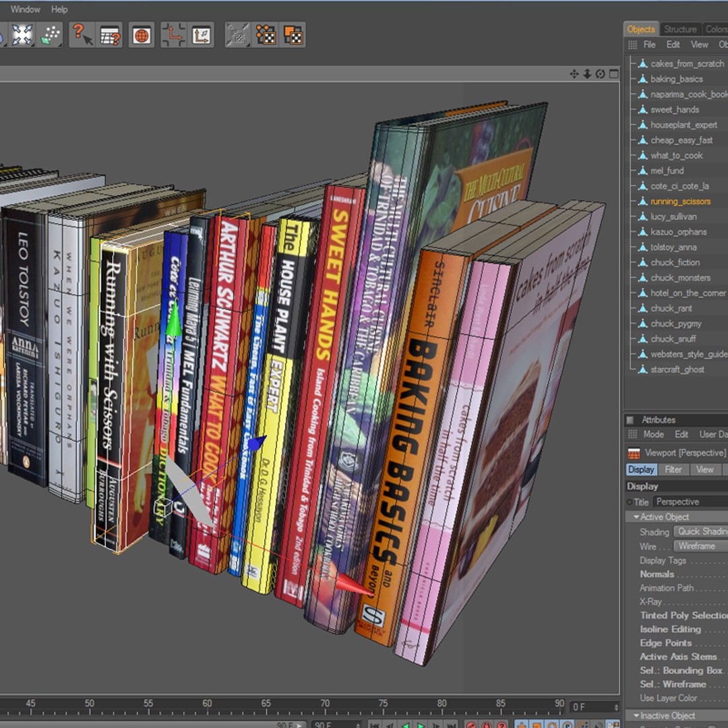Click the Objects manager grip icon beside File
728x728 pixels.
point(632,45)
